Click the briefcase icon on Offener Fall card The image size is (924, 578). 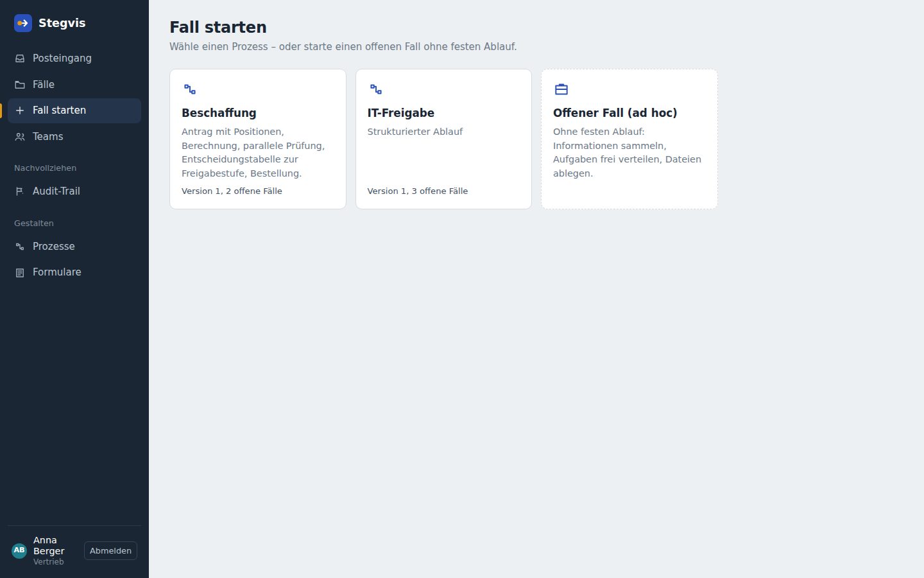tap(561, 89)
